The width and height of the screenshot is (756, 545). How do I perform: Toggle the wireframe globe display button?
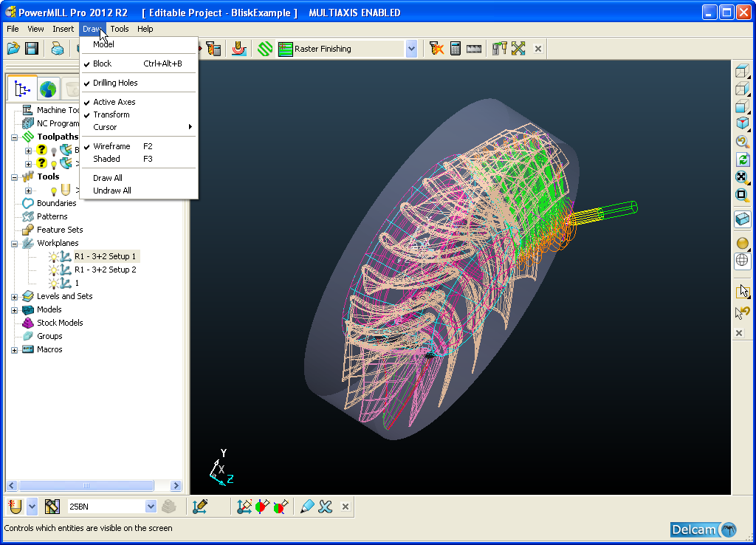point(743,261)
